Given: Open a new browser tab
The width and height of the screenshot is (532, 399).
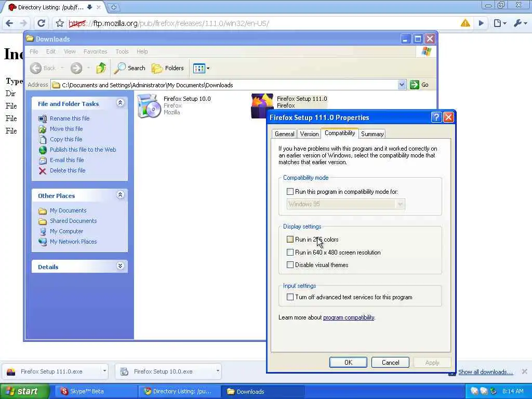Looking at the screenshot, I should (x=113, y=7).
